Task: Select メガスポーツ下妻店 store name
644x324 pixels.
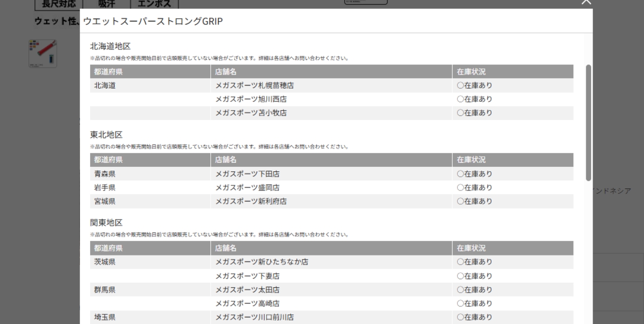Action: pyautogui.click(x=248, y=276)
